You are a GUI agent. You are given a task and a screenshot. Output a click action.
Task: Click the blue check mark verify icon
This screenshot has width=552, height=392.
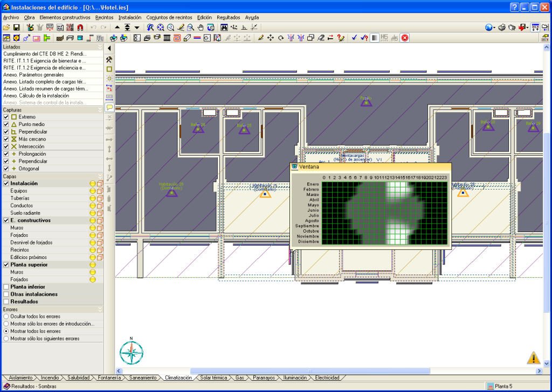click(x=354, y=38)
